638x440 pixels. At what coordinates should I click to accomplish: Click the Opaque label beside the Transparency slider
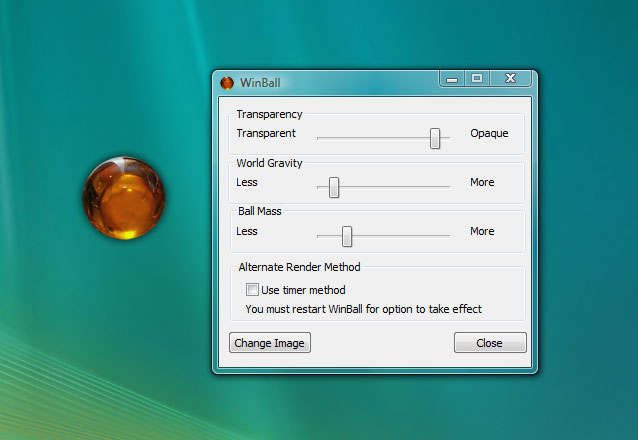click(x=489, y=133)
